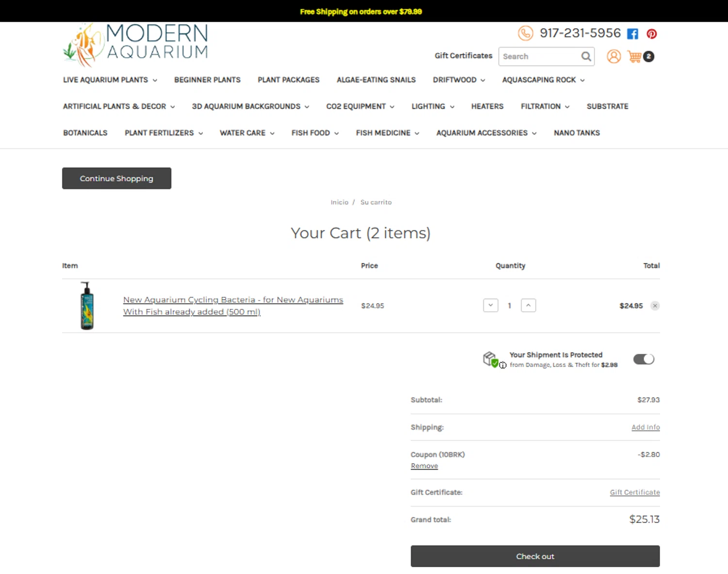
Task: Click the orange phone icon
Action: click(x=525, y=33)
